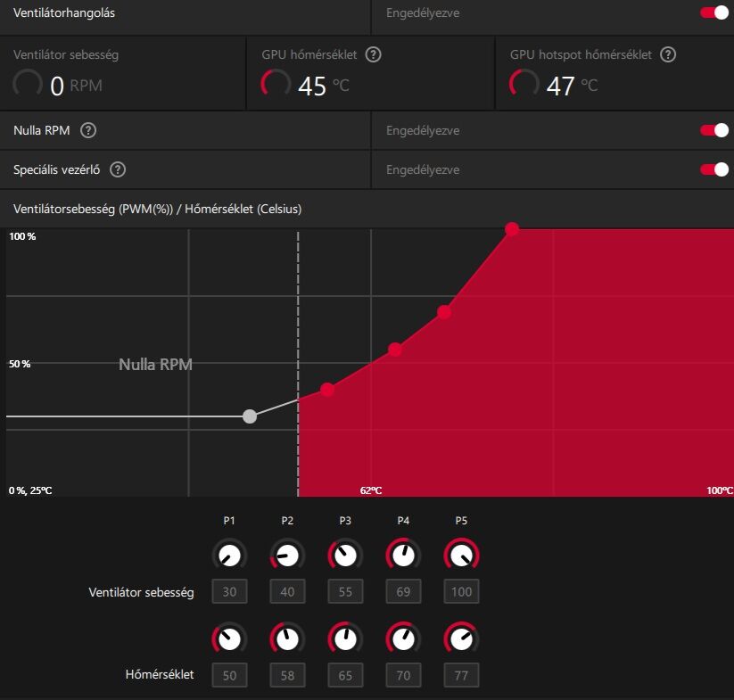This screenshot has width=734, height=700.
Task: Click the P3 temperature knob
Action: tap(345, 638)
